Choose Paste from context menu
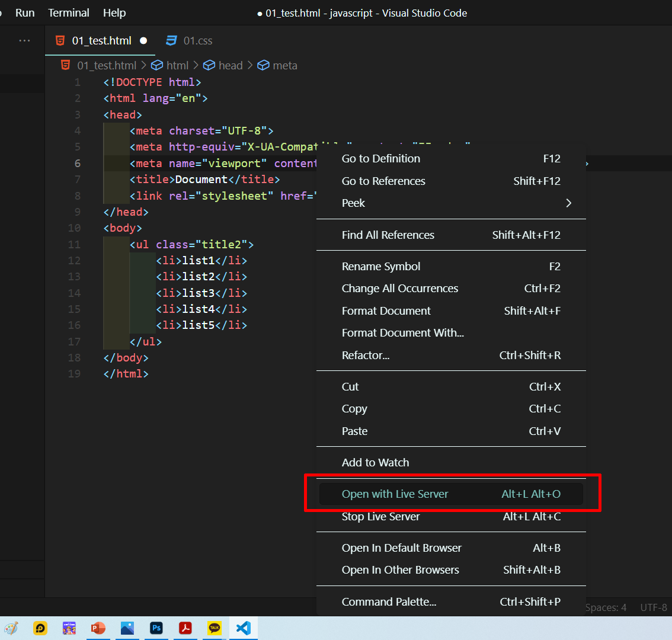 coord(451,431)
